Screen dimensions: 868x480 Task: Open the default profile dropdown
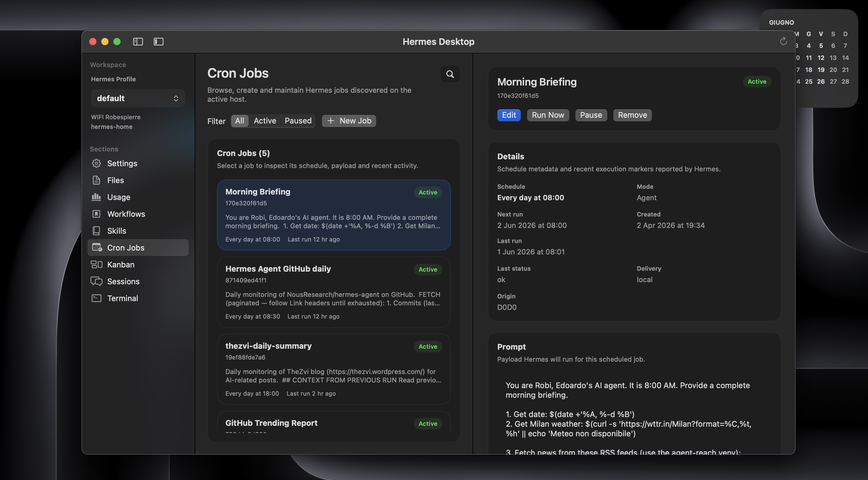pyautogui.click(x=138, y=98)
